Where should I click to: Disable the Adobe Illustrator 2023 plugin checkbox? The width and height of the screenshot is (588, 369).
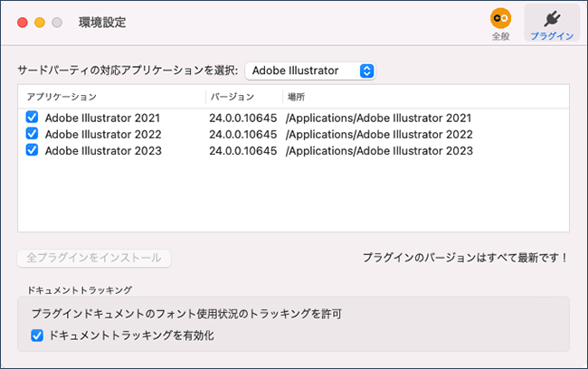click(32, 150)
